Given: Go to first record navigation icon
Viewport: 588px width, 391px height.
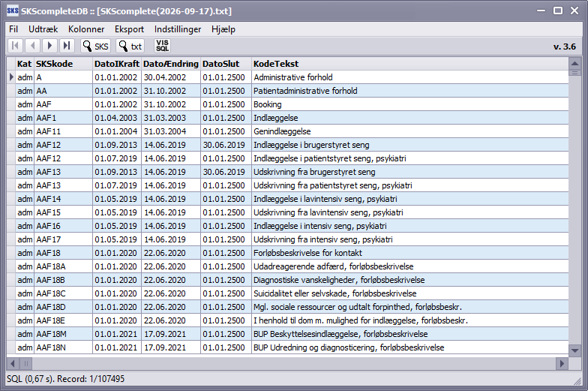Looking at the screenshot, I should pos(15,46).
